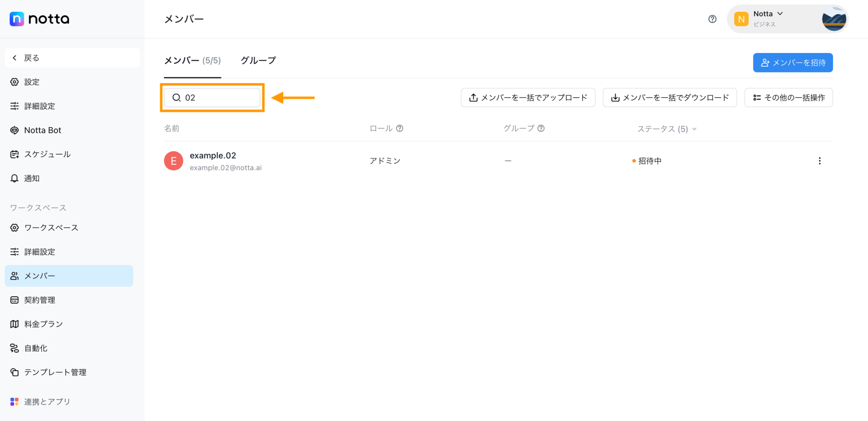This screenshot has width=868, height=421.
Task: Click the スケジュール calendar icon
Action: (15, 154)
